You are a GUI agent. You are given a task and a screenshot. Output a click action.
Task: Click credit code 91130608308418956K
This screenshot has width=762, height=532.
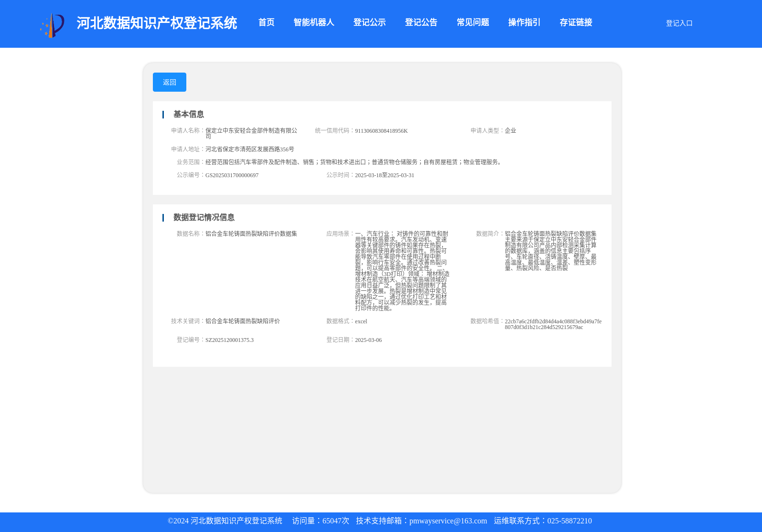381,131
